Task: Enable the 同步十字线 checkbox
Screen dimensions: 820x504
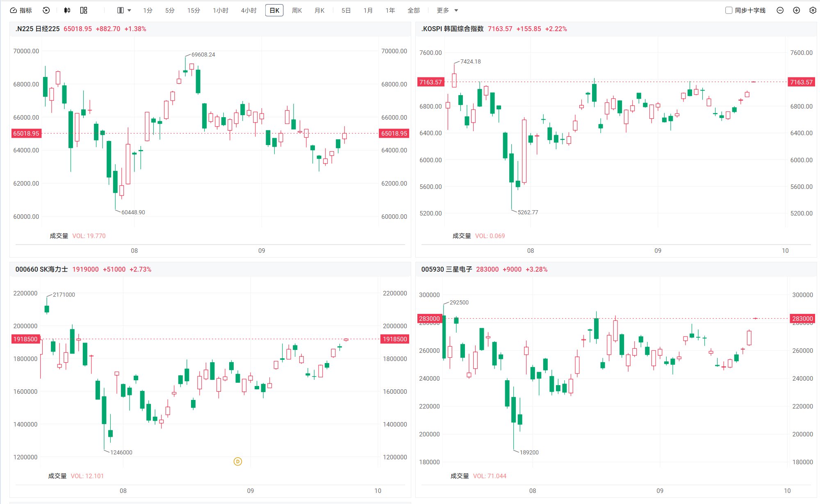Action: tap(729, 10)
